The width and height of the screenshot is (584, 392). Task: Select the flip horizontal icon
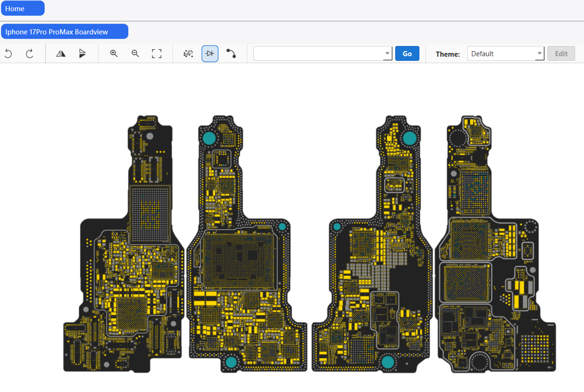(x=60, y=53)
